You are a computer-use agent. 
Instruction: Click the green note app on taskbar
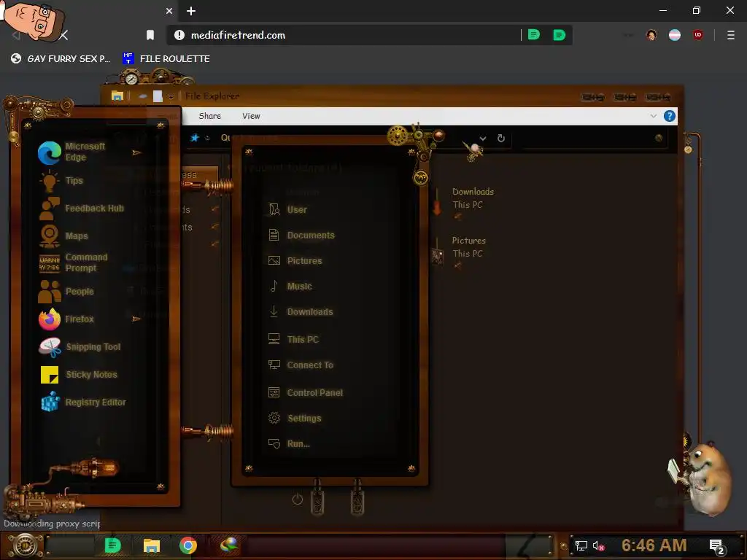(x=113, y=545)
